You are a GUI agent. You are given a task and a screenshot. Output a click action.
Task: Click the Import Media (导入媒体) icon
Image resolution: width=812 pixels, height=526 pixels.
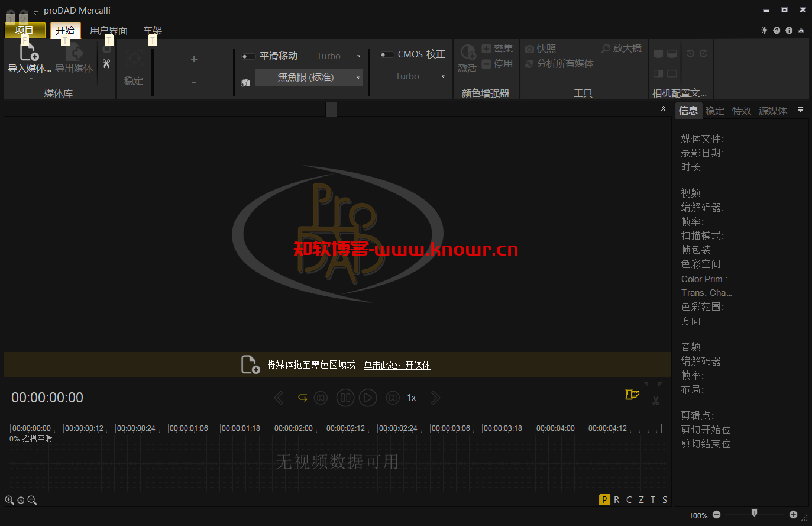coord(29,52)
